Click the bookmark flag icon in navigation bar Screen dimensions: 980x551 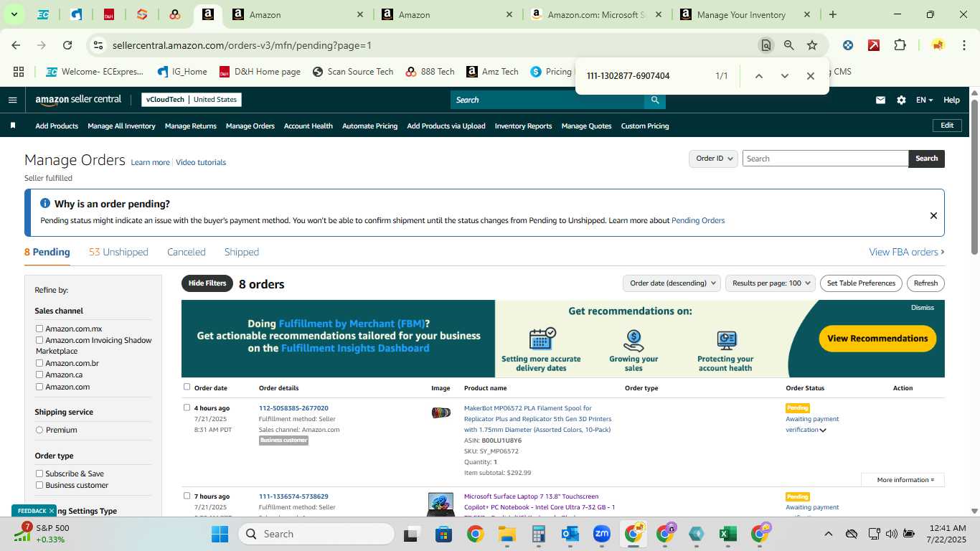click(x=13, y=126)
